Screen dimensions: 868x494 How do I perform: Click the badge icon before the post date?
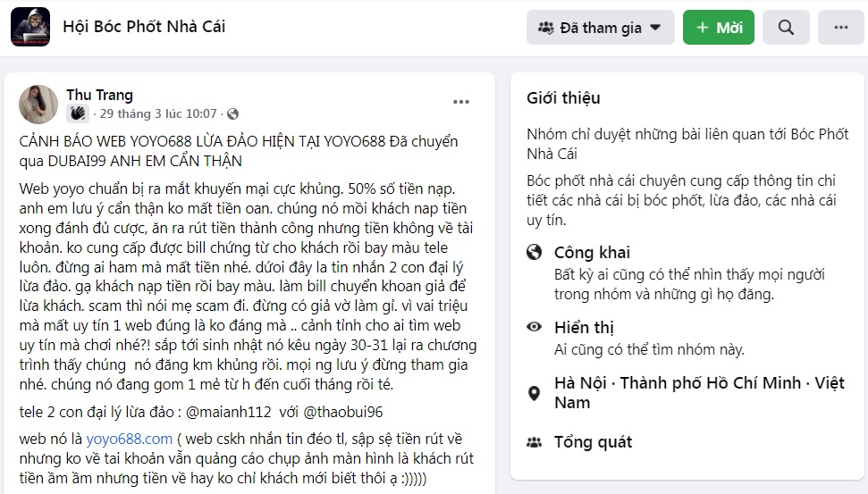[x=78, y=113]
